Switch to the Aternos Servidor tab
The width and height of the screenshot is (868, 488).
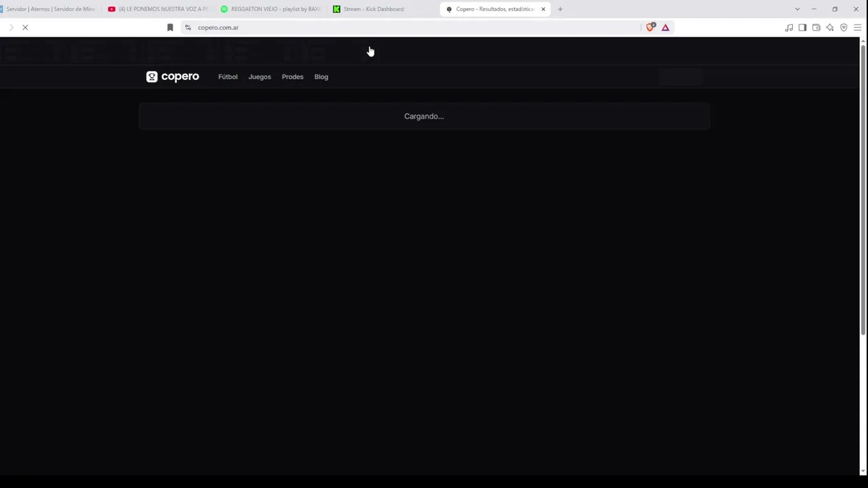click(x=49, y=9)
